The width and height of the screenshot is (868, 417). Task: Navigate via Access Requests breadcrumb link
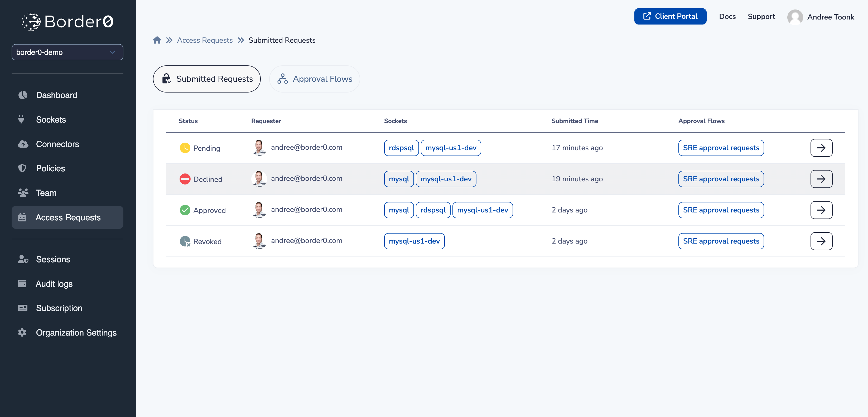click(x=205, y=40)
